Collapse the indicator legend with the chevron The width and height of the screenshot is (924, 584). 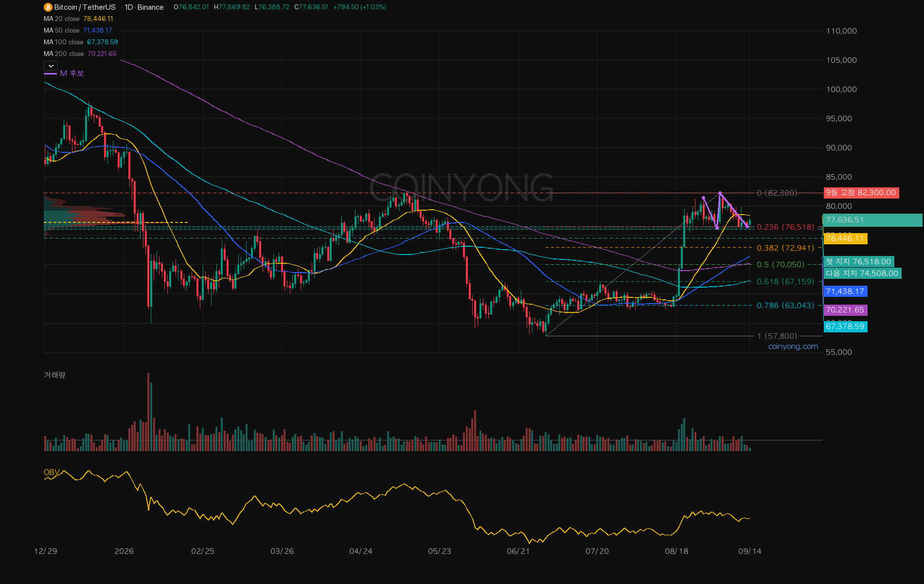[x=51, y=66]
